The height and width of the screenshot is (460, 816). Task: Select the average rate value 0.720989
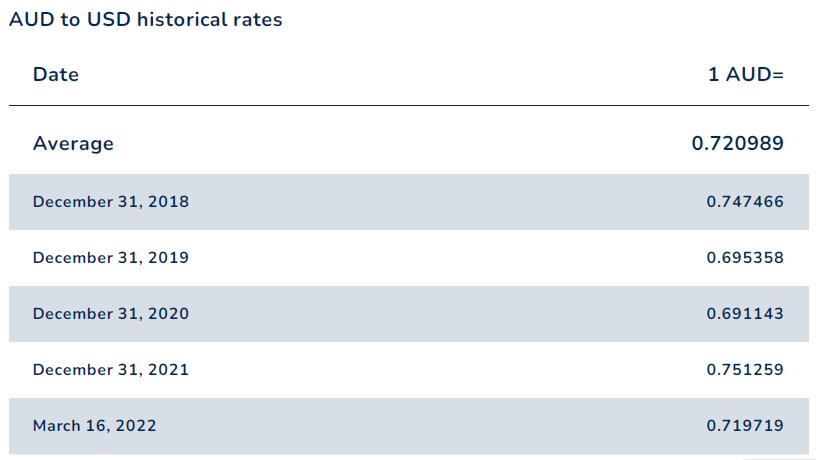click(737, 143)
